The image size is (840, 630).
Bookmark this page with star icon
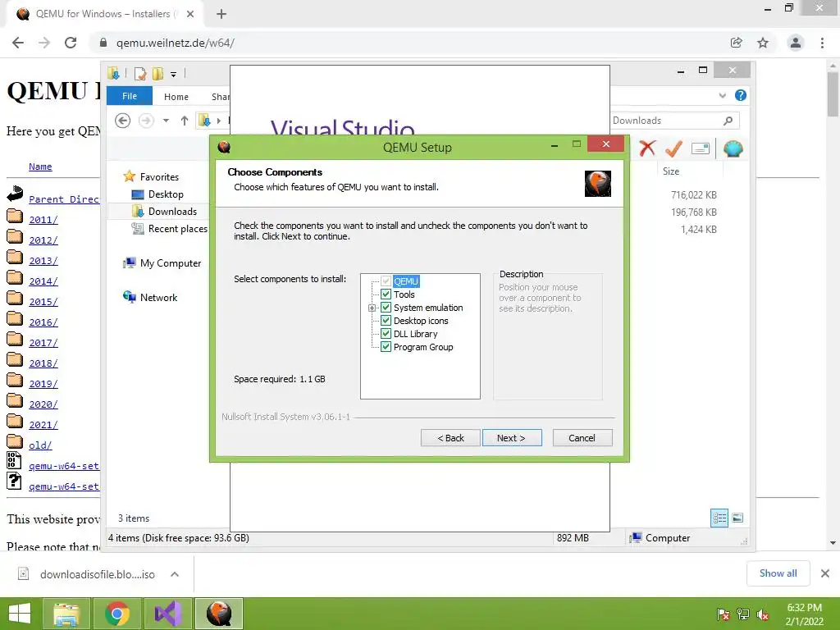[x=763, y=43]
